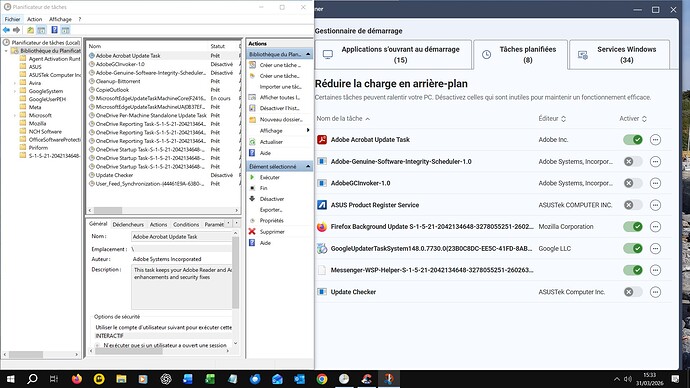Click the Windows Start button
The image size is (690, 388).
[11, 379]
